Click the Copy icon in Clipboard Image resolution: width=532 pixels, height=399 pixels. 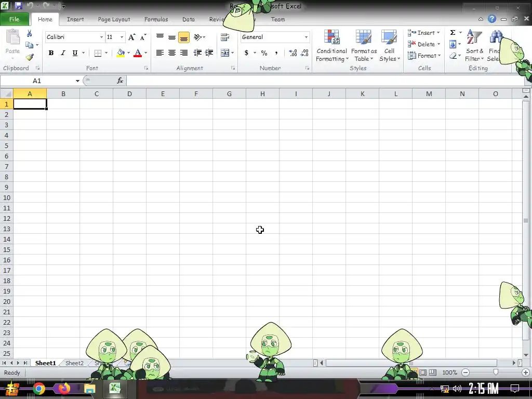click(29, 45)
